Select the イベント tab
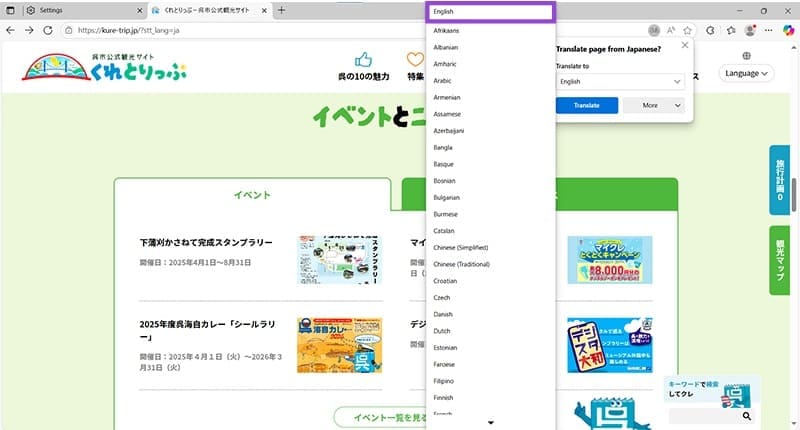The width and height of the screenshot is (800, 430). [252, 196]
